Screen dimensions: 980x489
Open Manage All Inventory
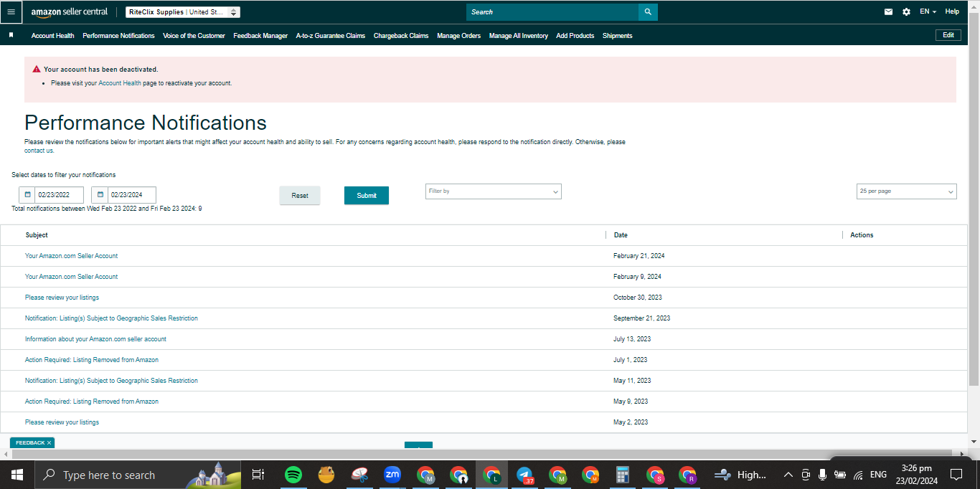click(519, 36)
